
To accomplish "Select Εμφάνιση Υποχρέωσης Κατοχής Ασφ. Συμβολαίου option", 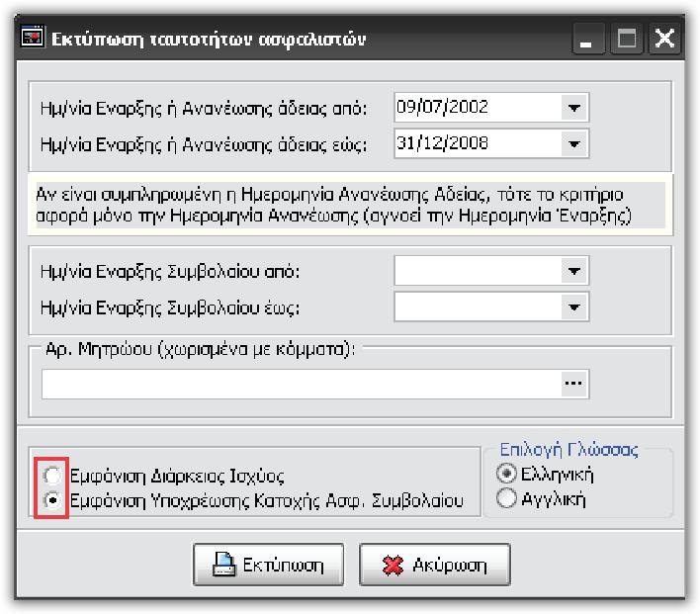I will (52, 500).
